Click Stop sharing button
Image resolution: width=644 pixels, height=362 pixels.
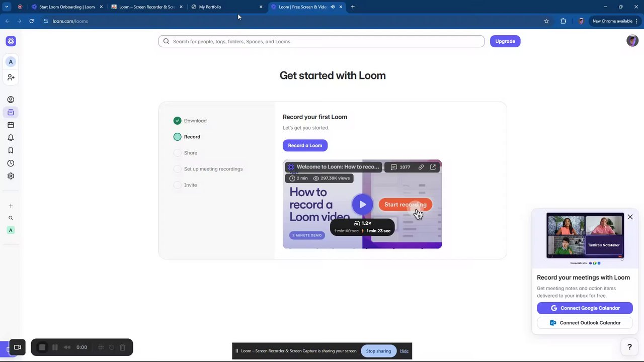378,351
